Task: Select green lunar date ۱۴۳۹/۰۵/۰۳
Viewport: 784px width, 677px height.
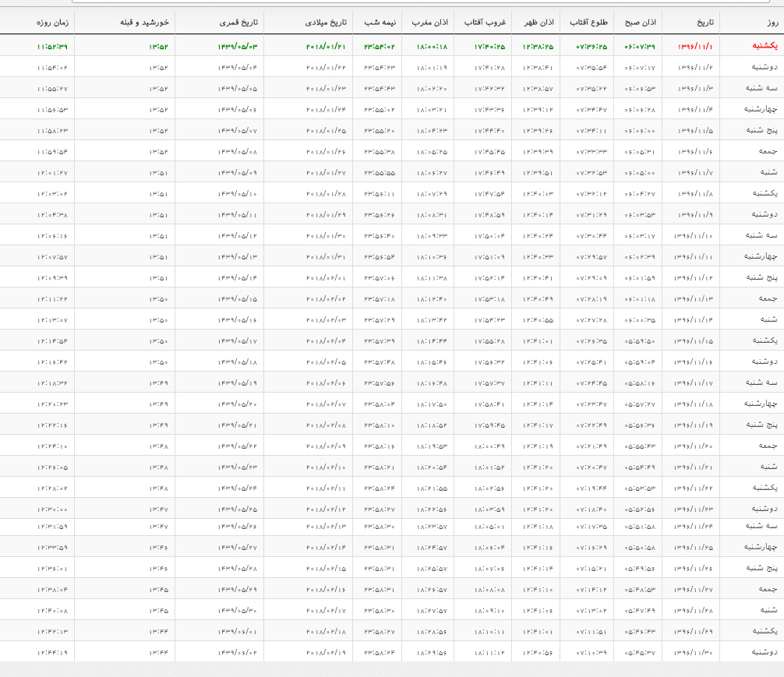Action: 238,47
